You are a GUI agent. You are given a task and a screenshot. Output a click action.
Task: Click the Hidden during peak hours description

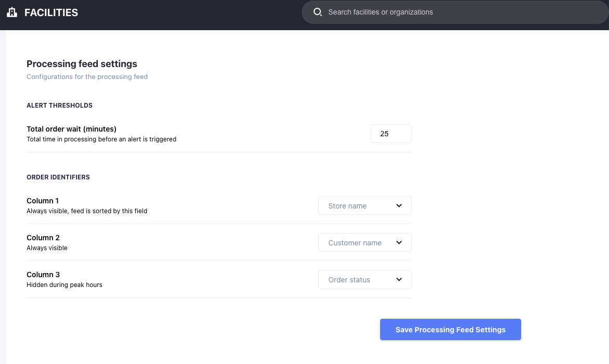coord(64,285)
